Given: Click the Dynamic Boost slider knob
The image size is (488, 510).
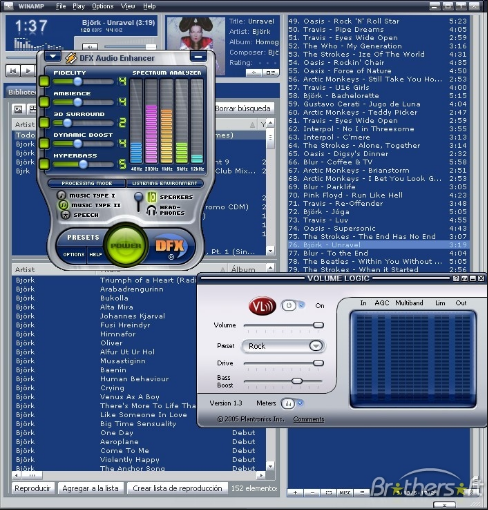Looking at the screenshot, I should coord(78,143).
